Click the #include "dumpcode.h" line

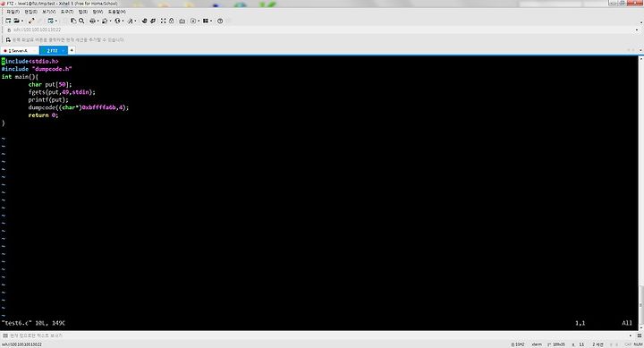coord(37,69)
